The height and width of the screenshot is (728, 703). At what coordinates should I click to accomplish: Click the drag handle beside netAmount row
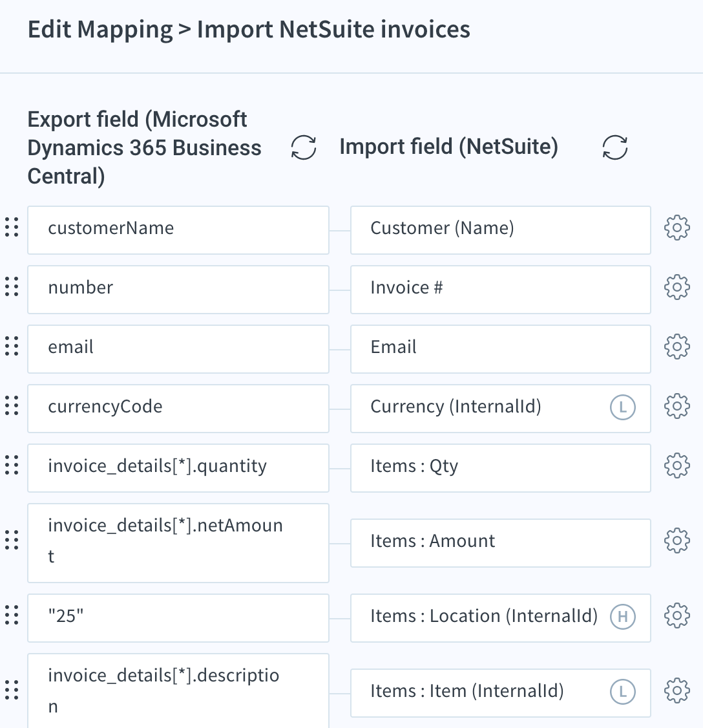(x=12, y=540)
